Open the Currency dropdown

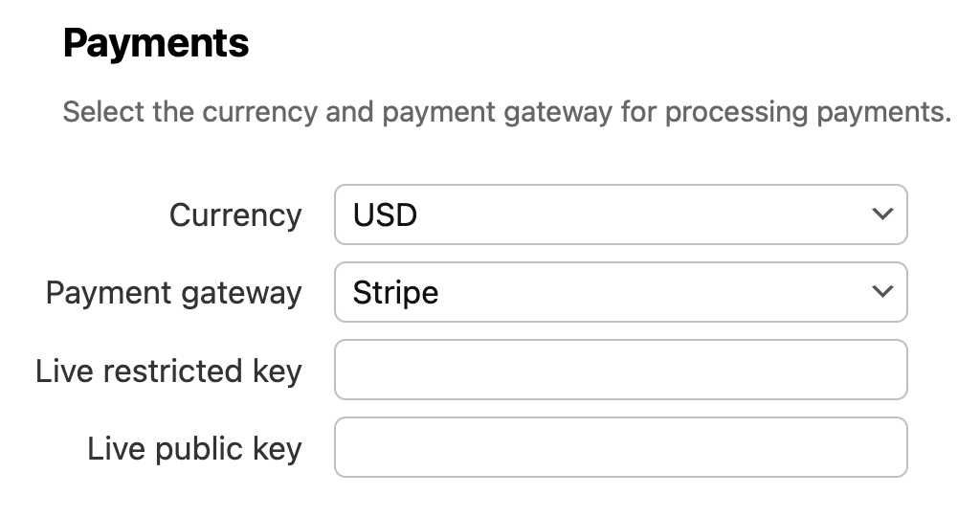620,214
